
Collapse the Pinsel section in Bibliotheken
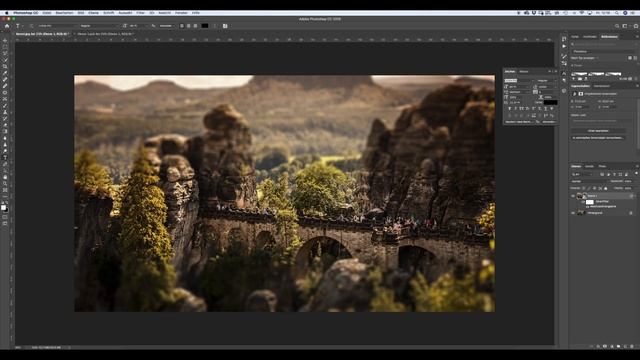point(572,66)
